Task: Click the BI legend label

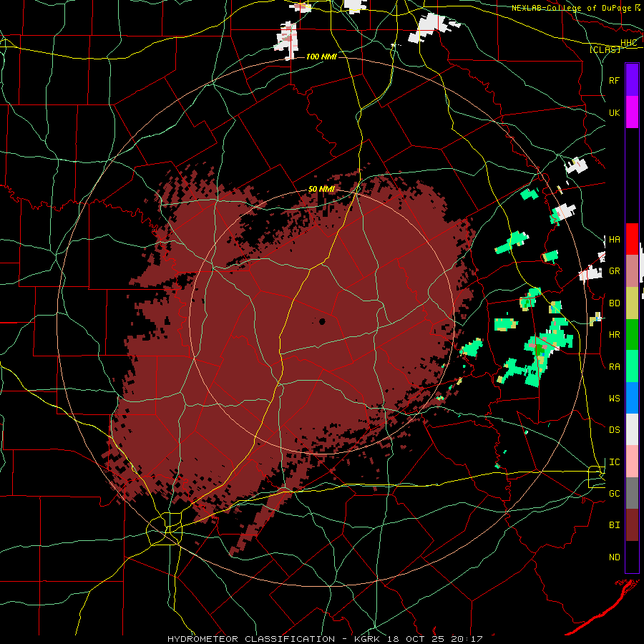Action: tap(614, 525)
